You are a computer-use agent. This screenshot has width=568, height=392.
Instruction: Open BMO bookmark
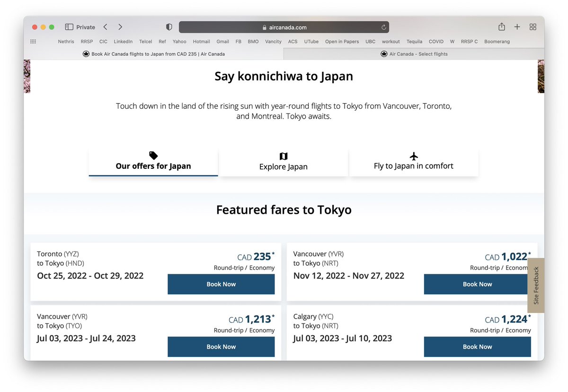pos(253,42)
